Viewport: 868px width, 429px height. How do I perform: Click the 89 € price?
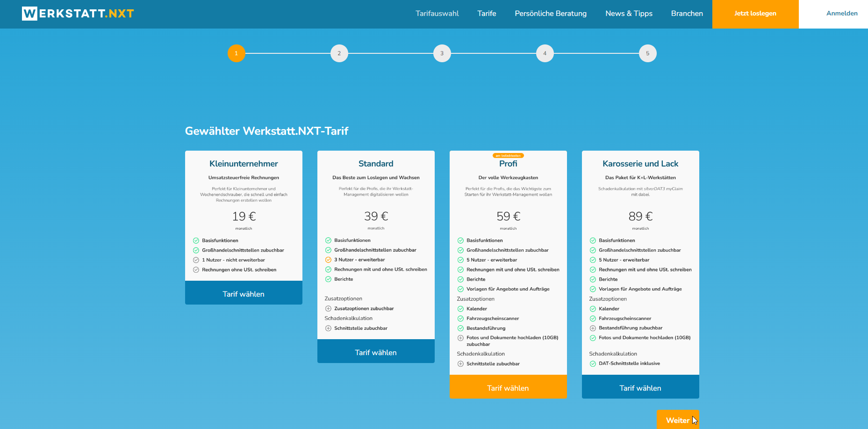640,217
